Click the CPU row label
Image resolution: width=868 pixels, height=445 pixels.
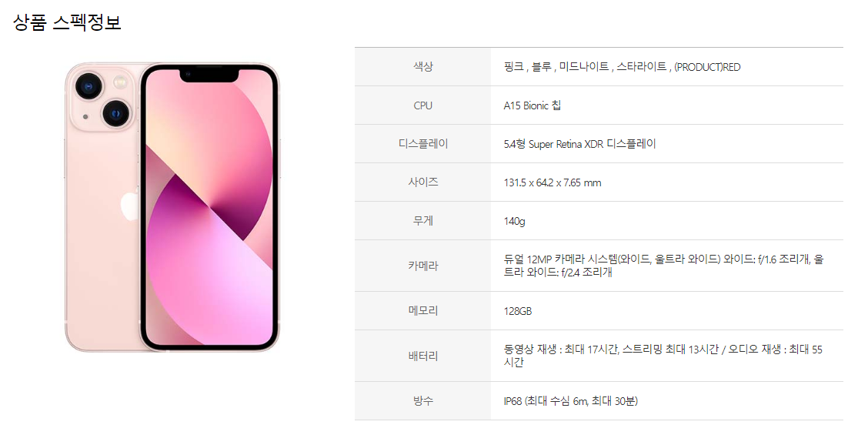[x=423, y=105]
